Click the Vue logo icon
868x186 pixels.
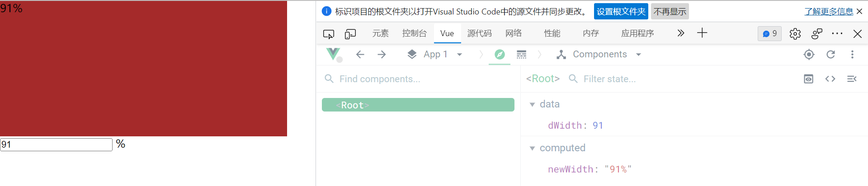[x=334, y=55]
